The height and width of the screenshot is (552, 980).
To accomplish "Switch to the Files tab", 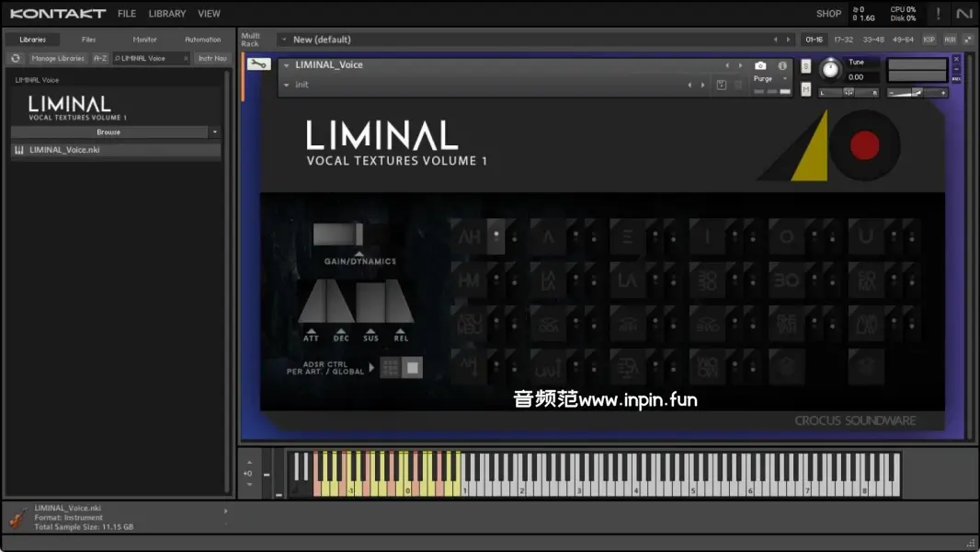I will point(89,40).
